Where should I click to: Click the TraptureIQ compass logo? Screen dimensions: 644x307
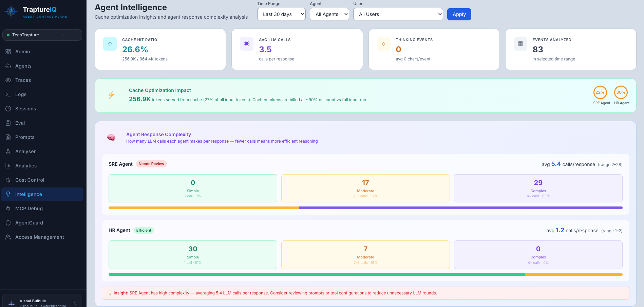[11, 12]
